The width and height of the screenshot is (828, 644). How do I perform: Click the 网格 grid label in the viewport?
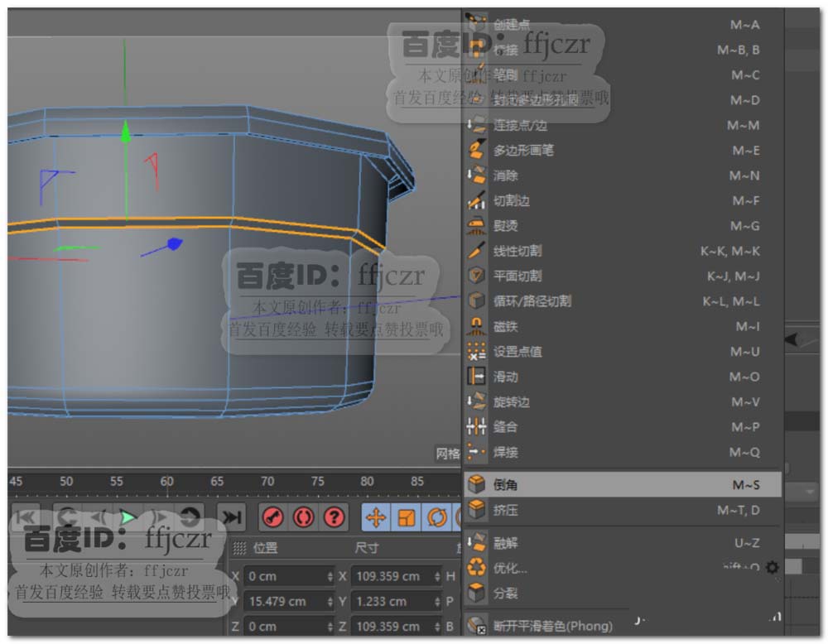[447, 454]
